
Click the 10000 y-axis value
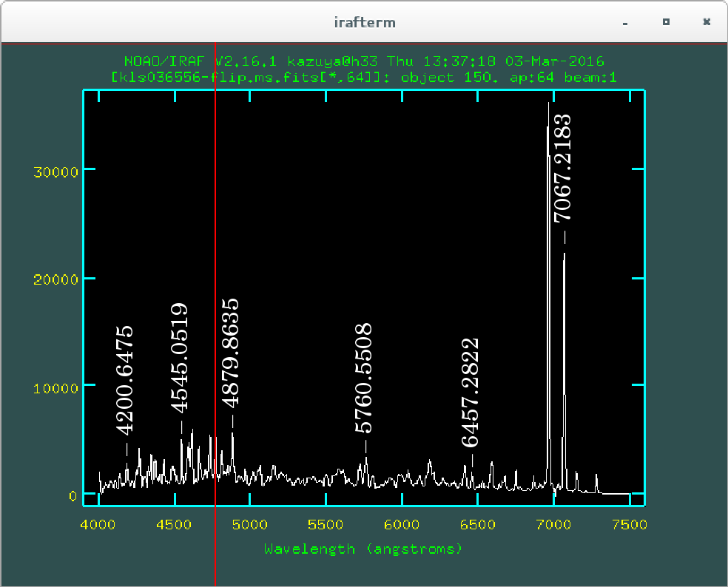(x=55, y=388)
